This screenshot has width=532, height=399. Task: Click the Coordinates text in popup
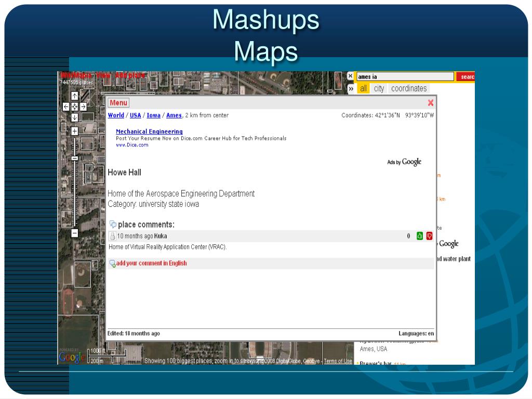coord(388,115)
